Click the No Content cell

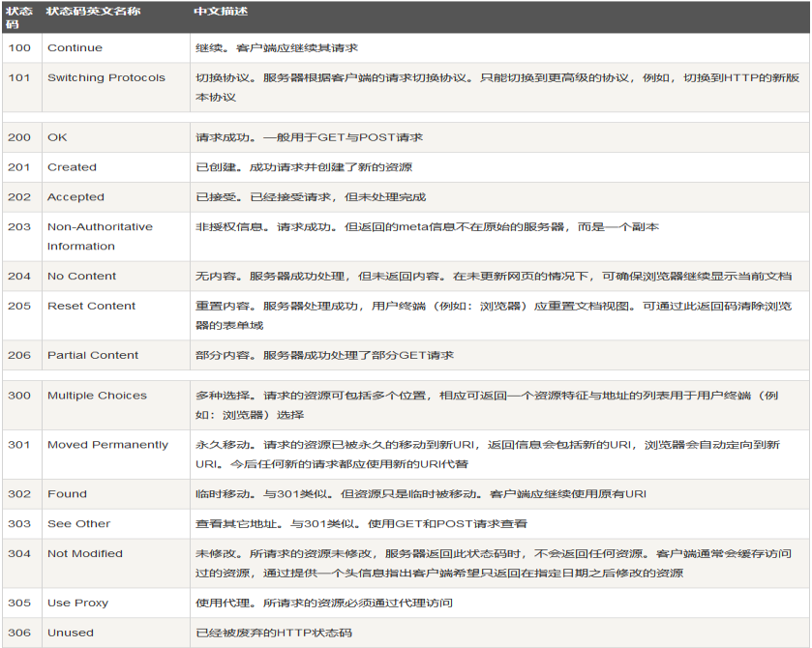[x=115, y=277]
